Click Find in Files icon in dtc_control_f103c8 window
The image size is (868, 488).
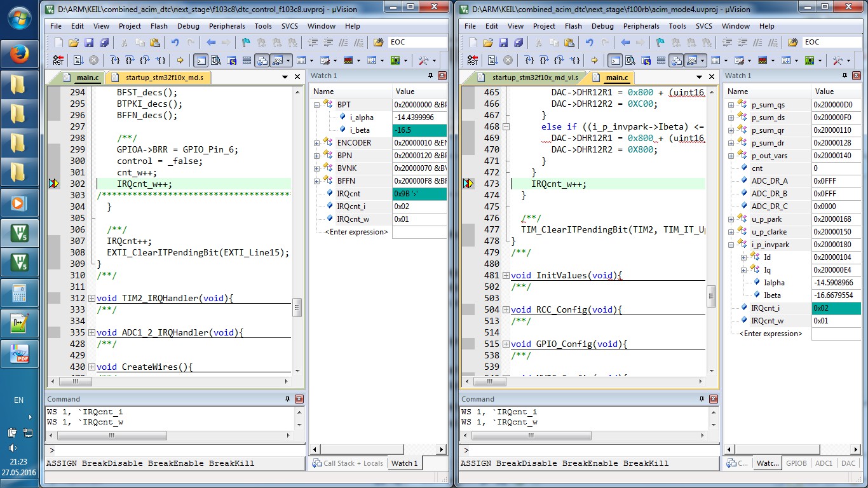[x=378, y=43]
